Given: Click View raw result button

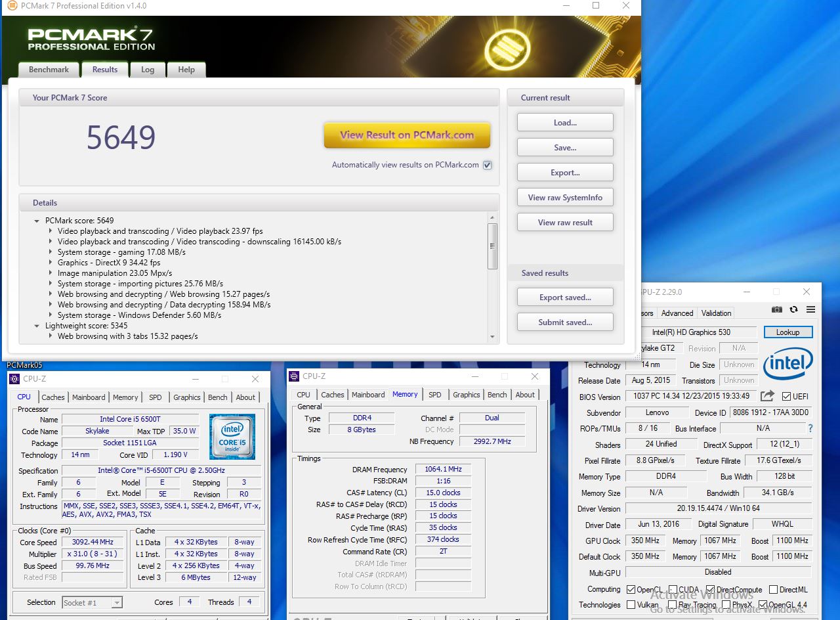Looking at the screenshot, I should coord(565,223).
